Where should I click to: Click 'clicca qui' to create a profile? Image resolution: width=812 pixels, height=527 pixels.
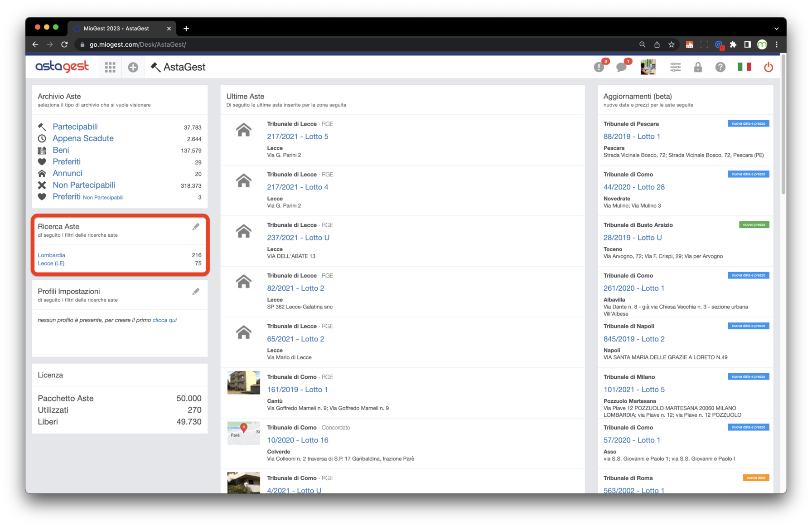pyautogui.click(x=164, y=320)
